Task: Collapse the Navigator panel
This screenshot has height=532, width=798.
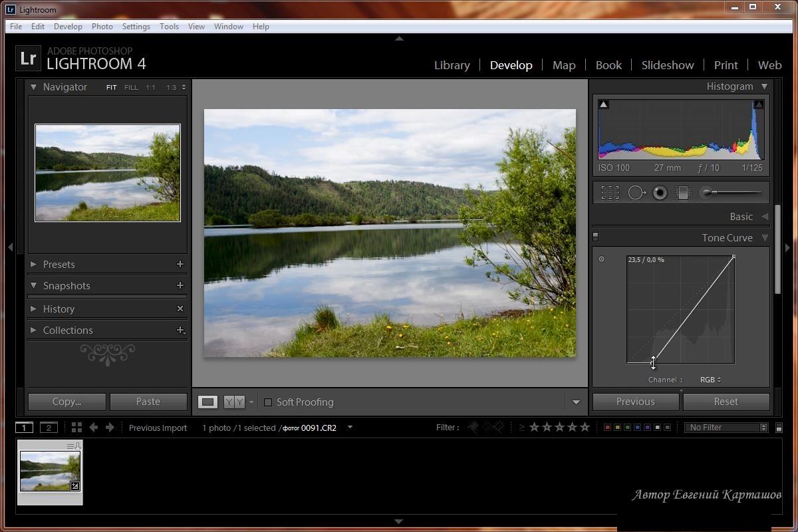Action: [x=33, y=87]
